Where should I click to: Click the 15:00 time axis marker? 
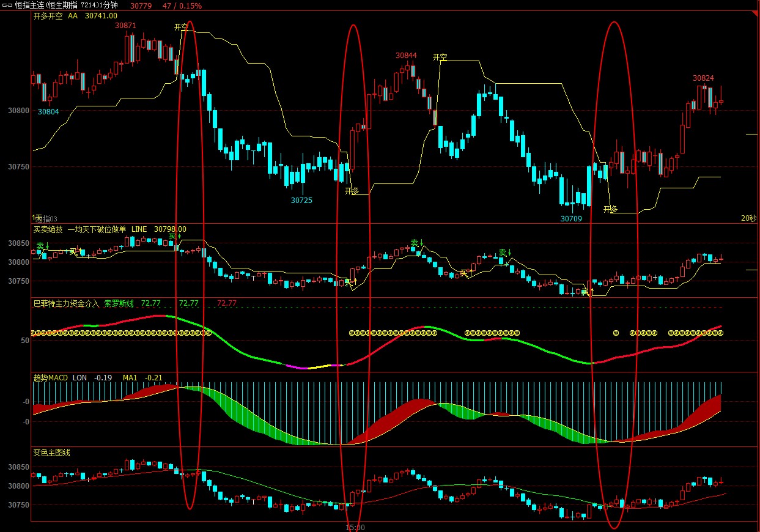pos(355,527)
